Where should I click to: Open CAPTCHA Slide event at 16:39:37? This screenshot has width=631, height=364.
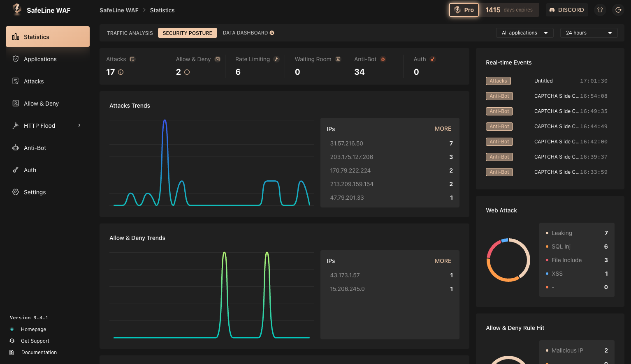[557, 157]
